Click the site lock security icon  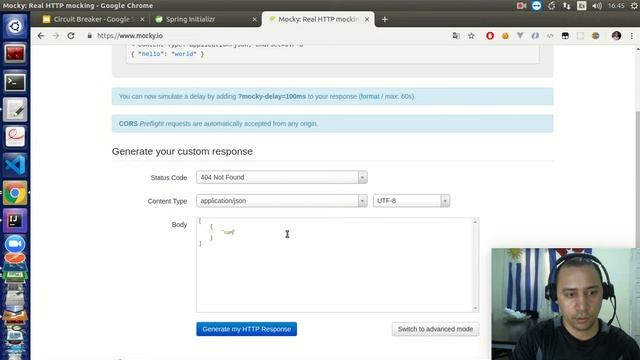(90, 36)
